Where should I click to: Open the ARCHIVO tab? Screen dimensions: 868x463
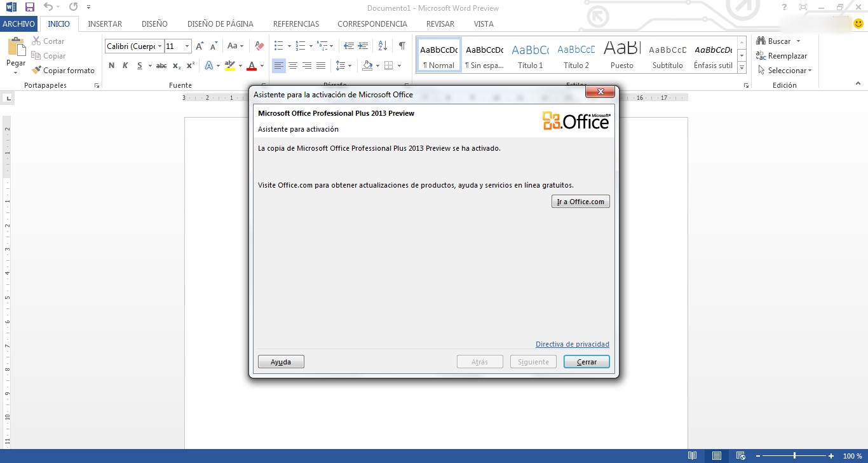point(18,24)
